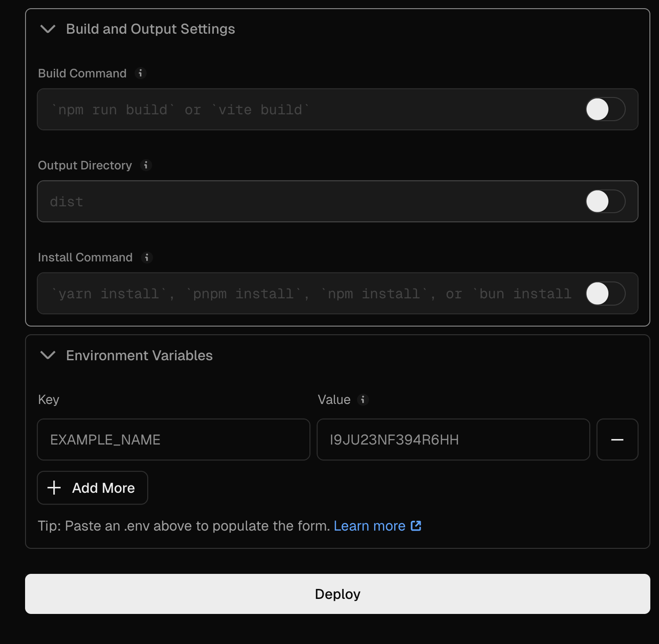
Task: Click the Value field containing I9JU23NF394R6HH
Action: click(x=453, y=440)
